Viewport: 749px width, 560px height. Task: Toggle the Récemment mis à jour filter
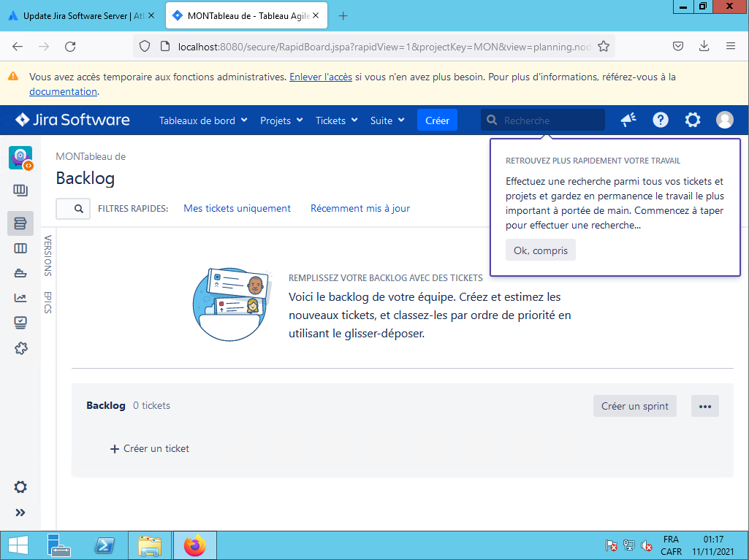pos(360,208)
